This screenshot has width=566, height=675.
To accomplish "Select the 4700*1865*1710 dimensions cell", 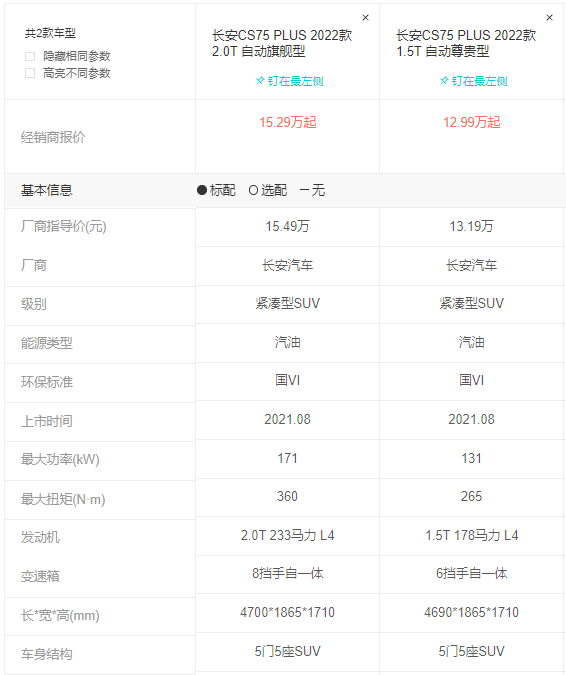I will click(x=288, y=613).
